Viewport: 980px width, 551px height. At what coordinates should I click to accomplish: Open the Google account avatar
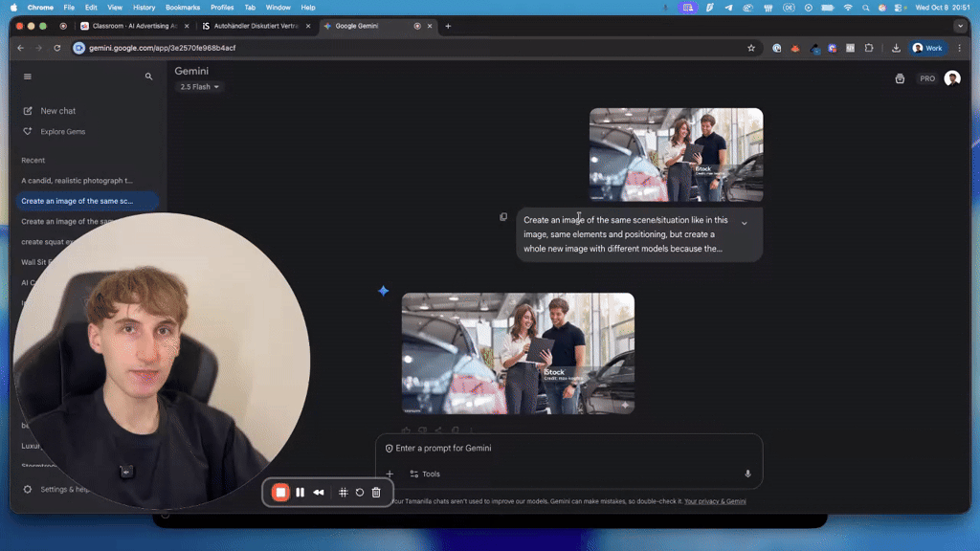pos(952,78)
